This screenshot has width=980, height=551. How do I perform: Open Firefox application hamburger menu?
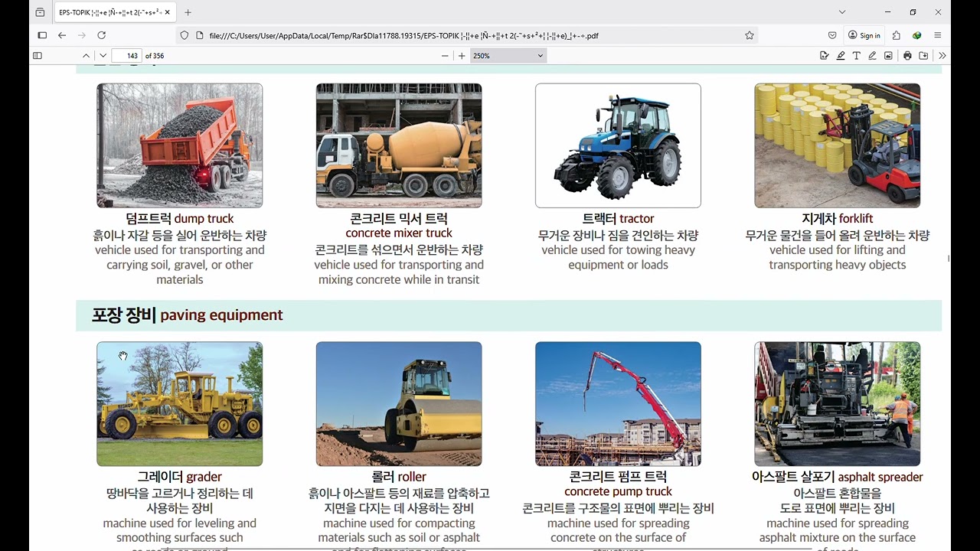click(x=937, y=35)
